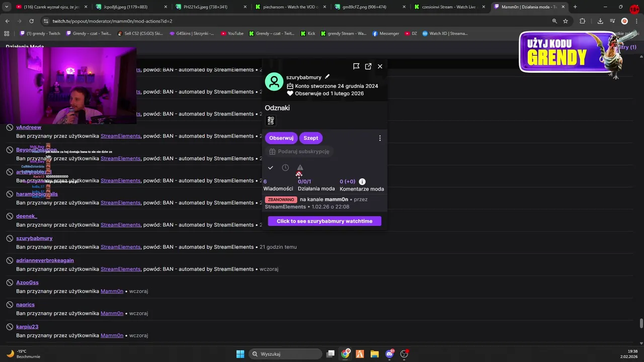Open the Działania moda count tab
Viewport: 644px width, 362px height.
(316, 185)
